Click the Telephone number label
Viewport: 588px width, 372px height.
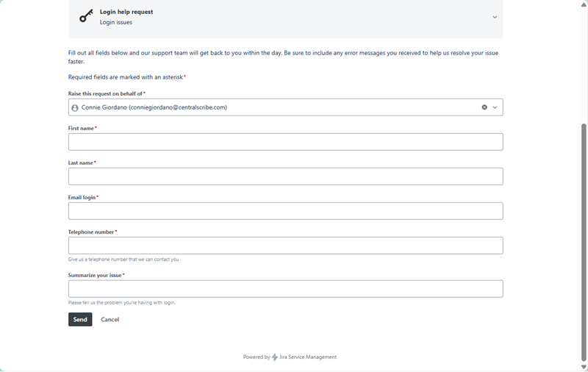coord(91,232)
